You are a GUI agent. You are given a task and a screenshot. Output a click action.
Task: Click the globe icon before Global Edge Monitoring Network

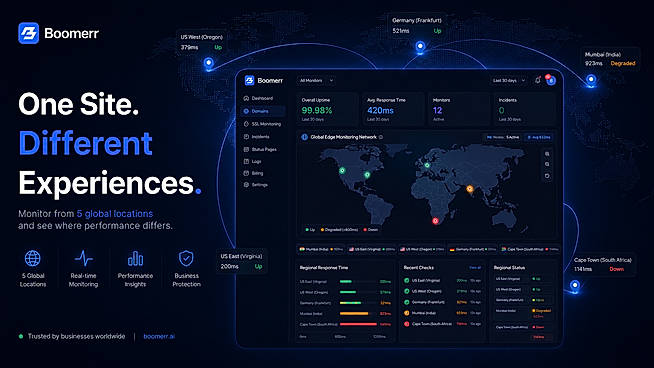[x=304, y=137]
